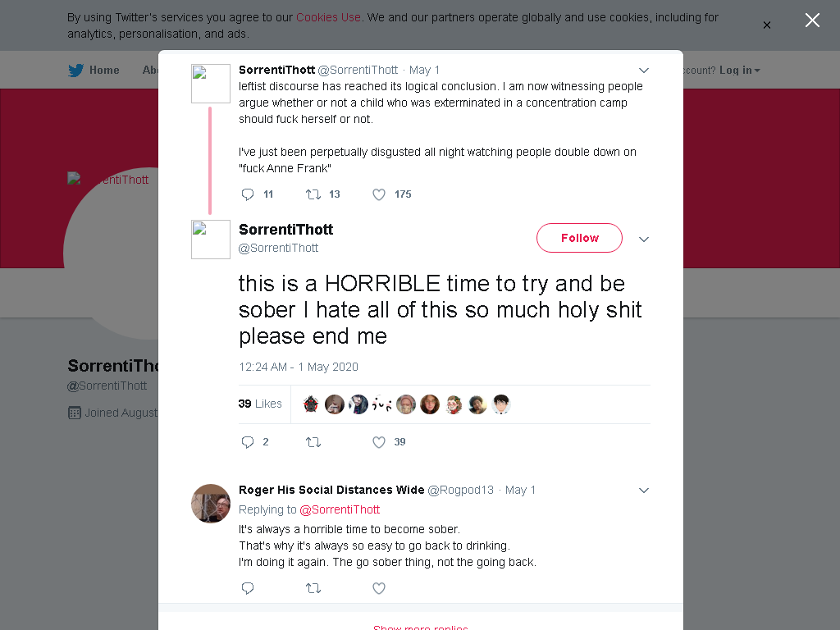View the 39 Likes list
The image size is (840, 630).
coord(260,404)
